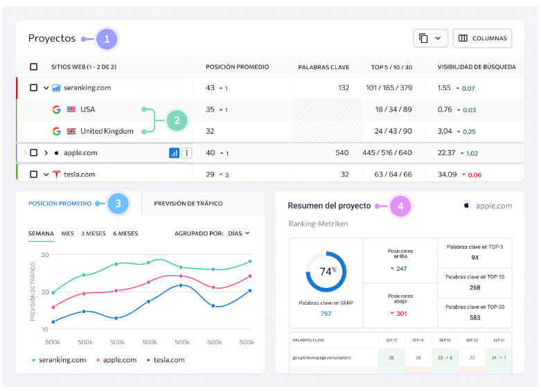Click the Google icon in the United Kingdom row
Viewport: 541px width, 392px height.
57,131
